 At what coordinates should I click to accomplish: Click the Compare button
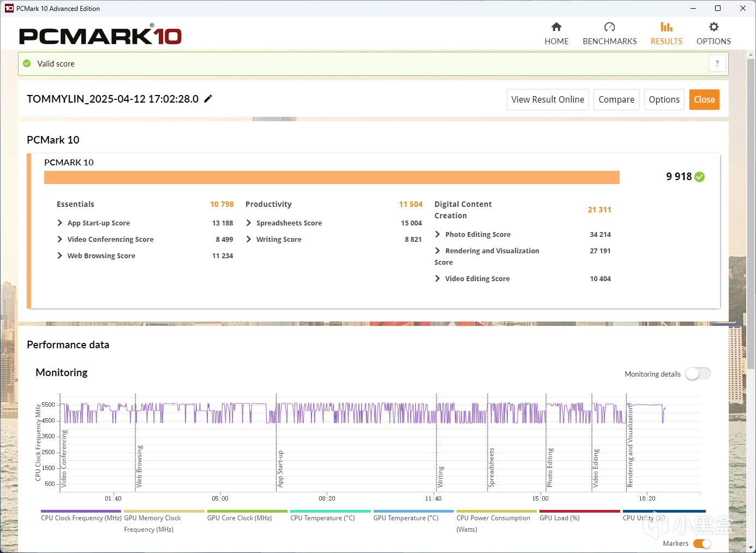(x=616, y=99)
